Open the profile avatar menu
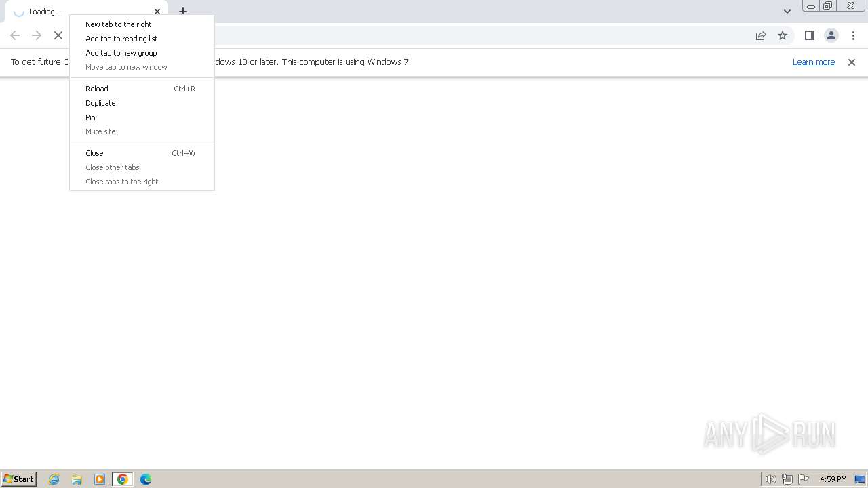The image size is (868, 488). [x=831, y=35]
